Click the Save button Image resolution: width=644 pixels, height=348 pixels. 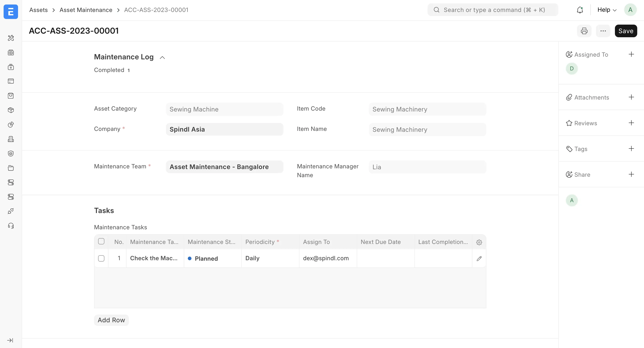pyautogui.click(x=626, y=31)
